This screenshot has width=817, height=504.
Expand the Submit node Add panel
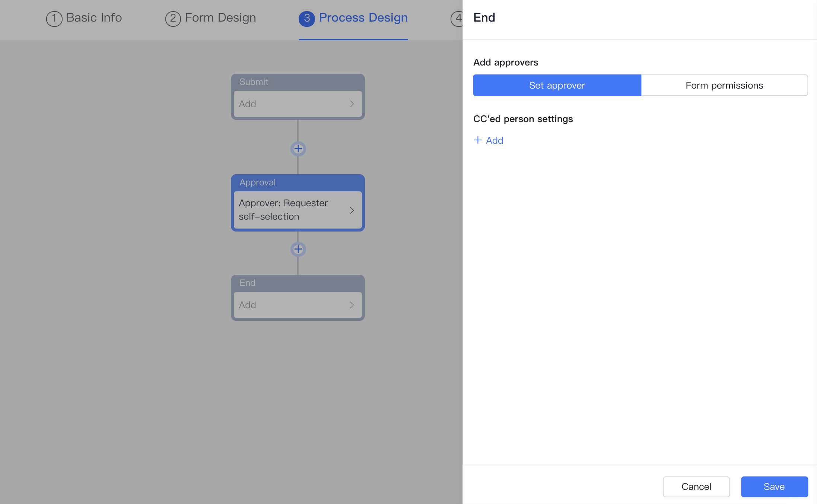click(x=298, y=104)
